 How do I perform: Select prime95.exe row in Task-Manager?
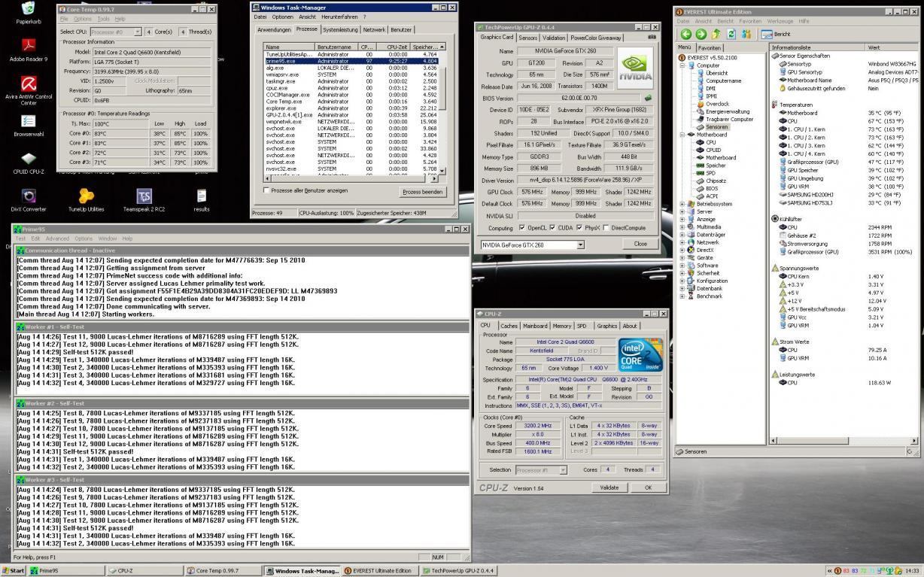tap(351, 61)
